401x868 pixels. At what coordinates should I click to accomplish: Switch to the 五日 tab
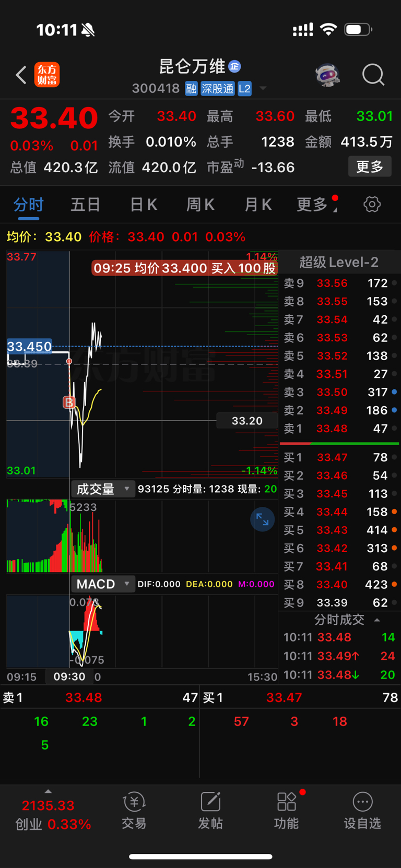tap(85, 205)
